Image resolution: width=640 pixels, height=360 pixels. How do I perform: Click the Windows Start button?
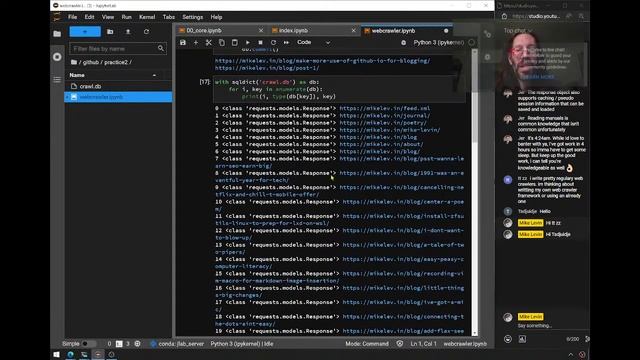(57, 354)
